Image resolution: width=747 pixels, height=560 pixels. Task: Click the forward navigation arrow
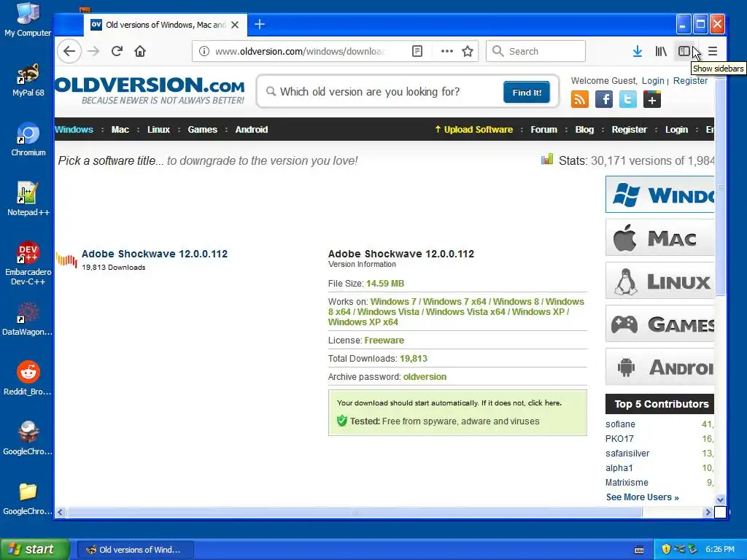pyautogui.click(x=93, y=52)
